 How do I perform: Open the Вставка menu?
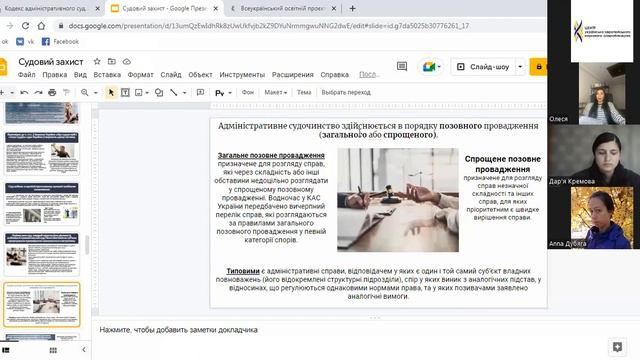pos(107,75)
